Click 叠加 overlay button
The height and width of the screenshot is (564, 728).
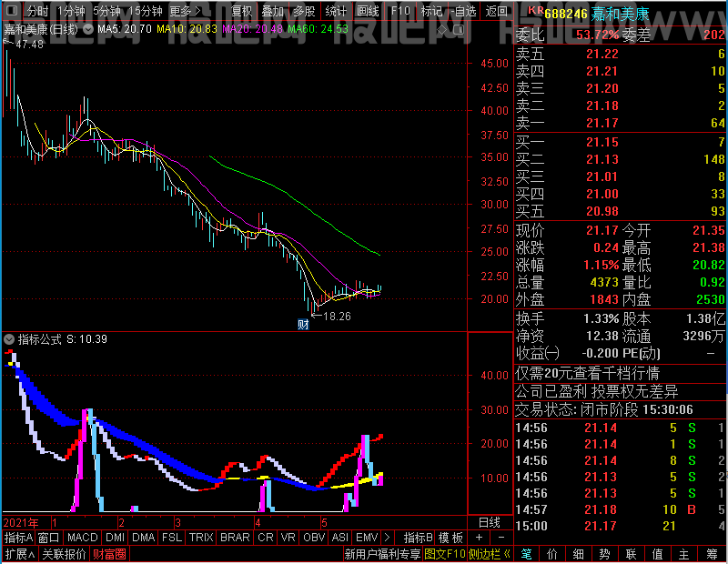[272, 11]
